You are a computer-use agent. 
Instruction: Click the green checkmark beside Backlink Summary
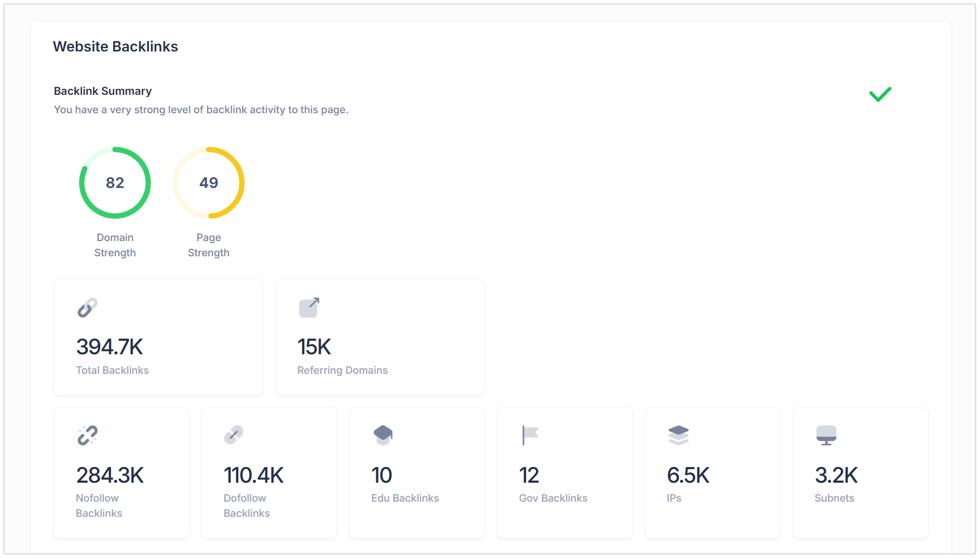click(880, 94)
